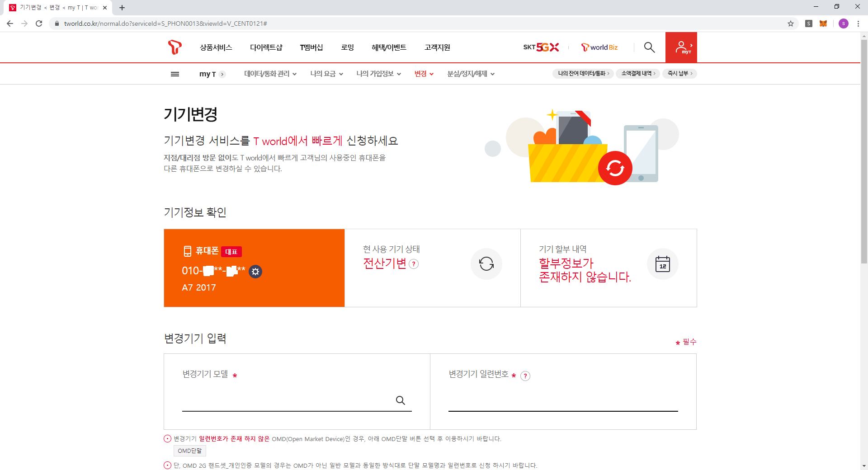Click the serial number help icon
Viewport: 868px width, 470px height.
[525, 376]
